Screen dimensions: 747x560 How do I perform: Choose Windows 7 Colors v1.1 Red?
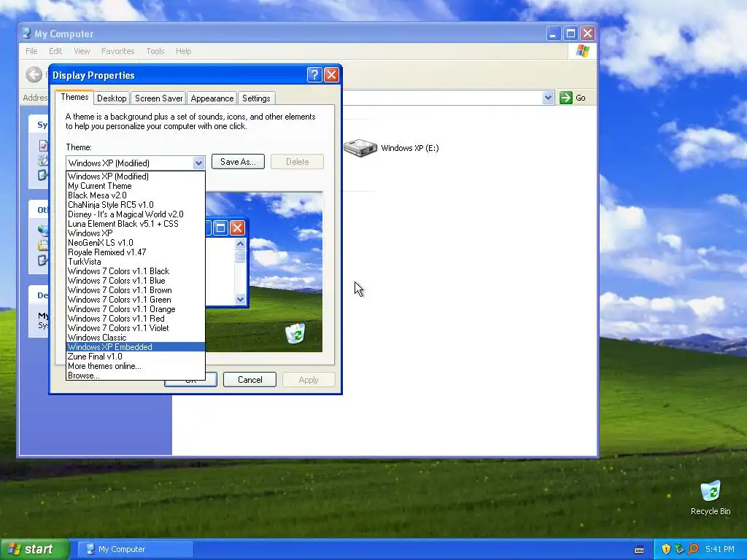tap(135, 319)
